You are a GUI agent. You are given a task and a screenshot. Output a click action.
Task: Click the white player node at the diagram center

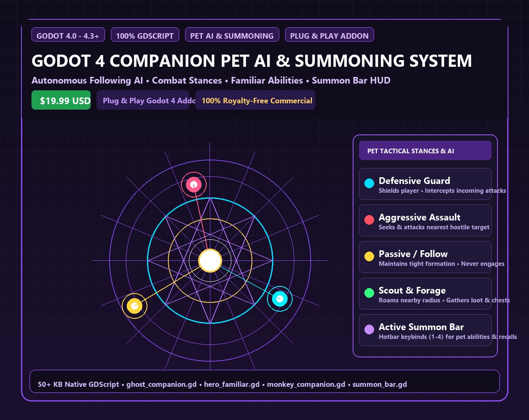210,260
